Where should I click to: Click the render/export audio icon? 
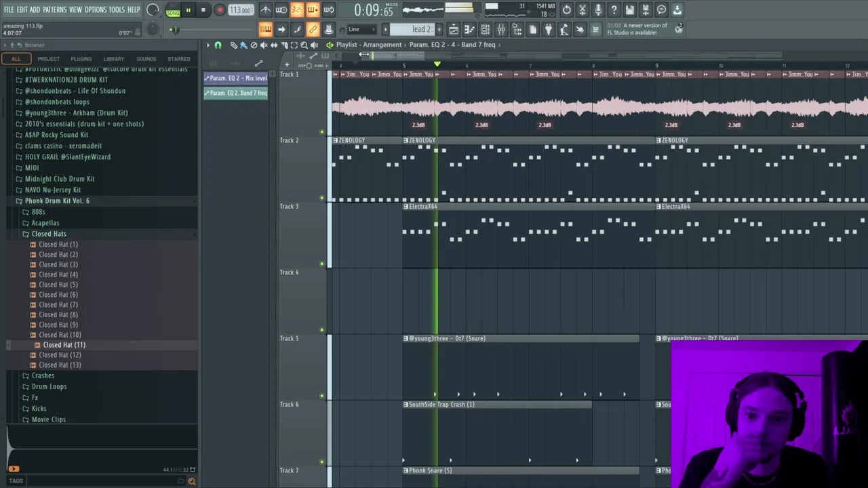[646, 10]
